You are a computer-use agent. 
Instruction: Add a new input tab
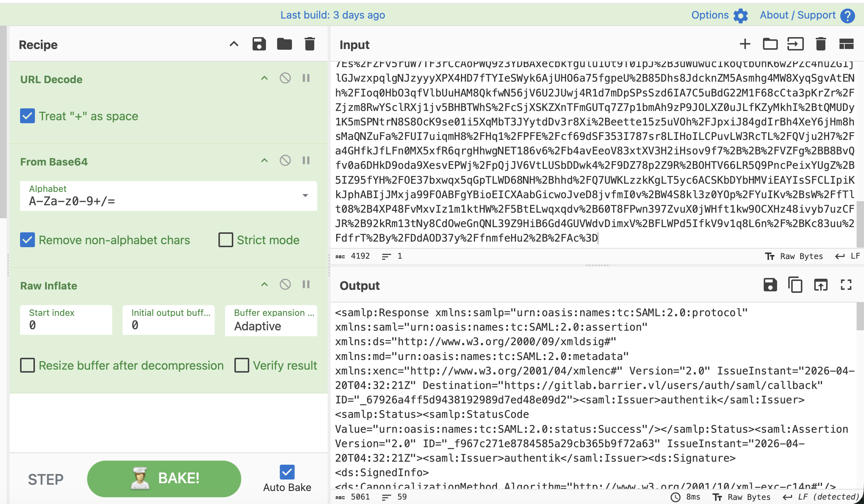(x=745, y=44)
